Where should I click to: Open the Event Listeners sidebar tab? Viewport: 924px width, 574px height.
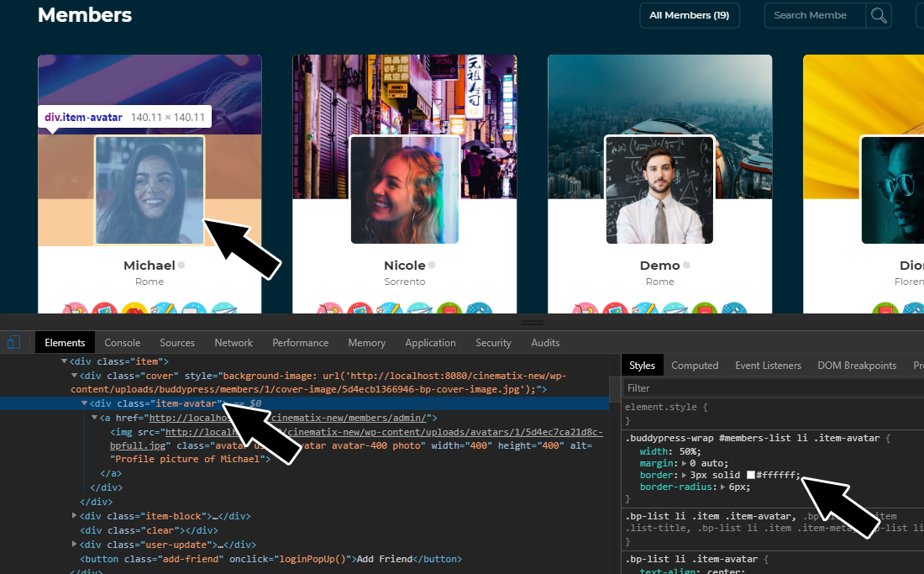[768, 366]
